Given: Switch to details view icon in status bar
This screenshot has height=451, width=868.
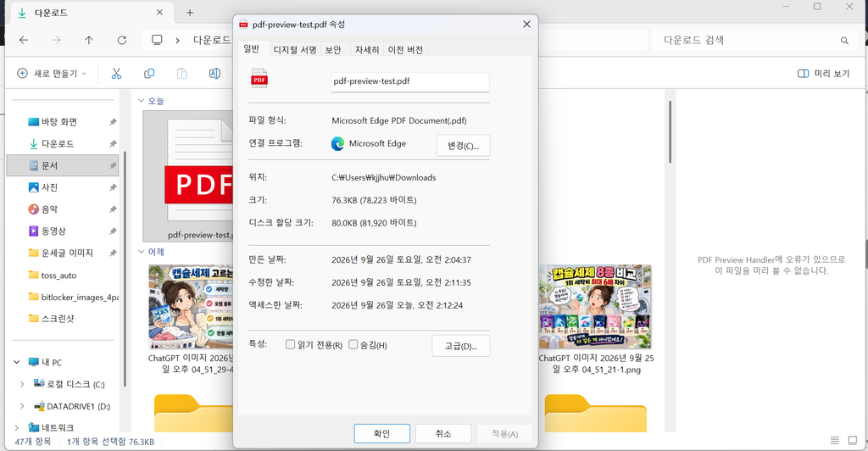Looking at the screenshot, I should (x=835, y=441).
